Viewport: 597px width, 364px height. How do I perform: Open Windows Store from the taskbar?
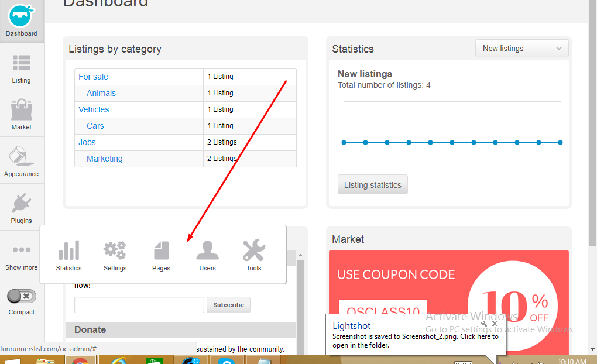coord(154,360)
